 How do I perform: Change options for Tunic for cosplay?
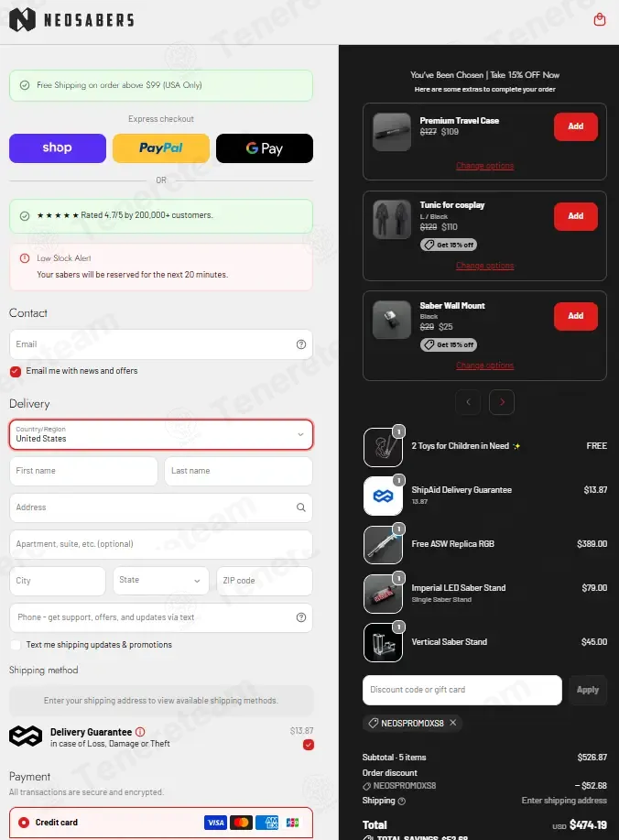(484, 266)
